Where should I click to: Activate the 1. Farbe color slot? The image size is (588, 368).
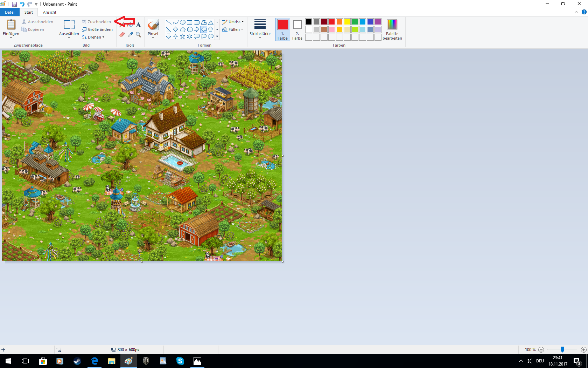[x=282, y=29]
